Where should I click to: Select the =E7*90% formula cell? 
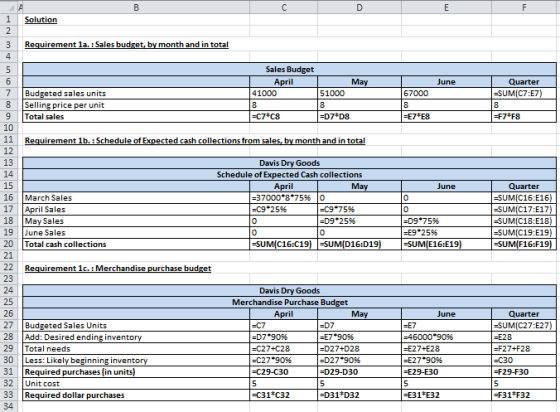pyautogui.click(x=359, y=337)
